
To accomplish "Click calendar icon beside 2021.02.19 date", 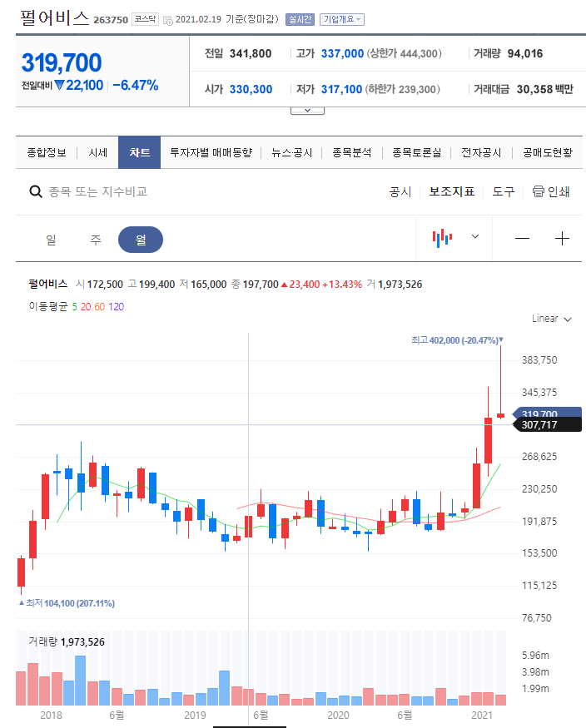I will coord(167,20).
